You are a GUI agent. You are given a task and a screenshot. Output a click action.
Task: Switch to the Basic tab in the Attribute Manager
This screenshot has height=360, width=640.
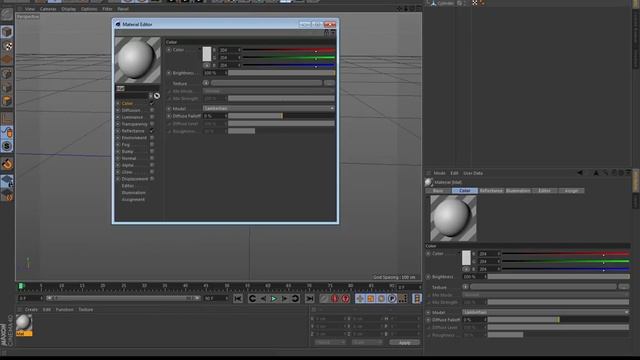coord(438,191)
